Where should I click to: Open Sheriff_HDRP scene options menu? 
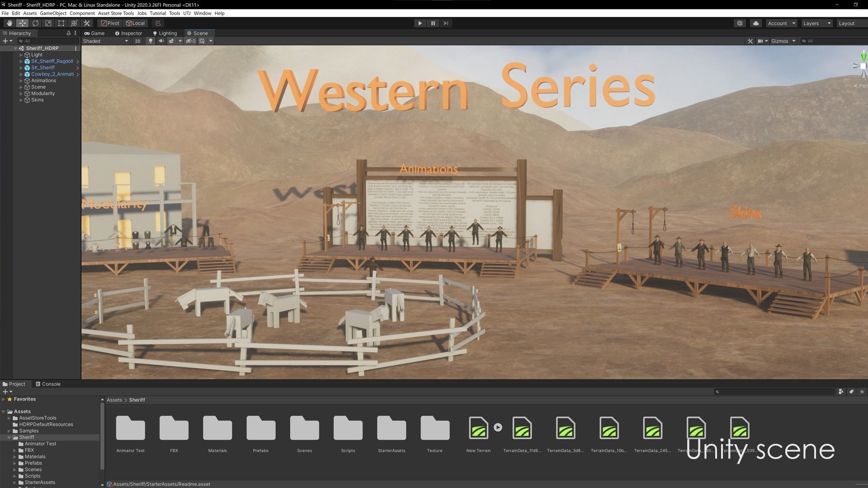[75, 48]
